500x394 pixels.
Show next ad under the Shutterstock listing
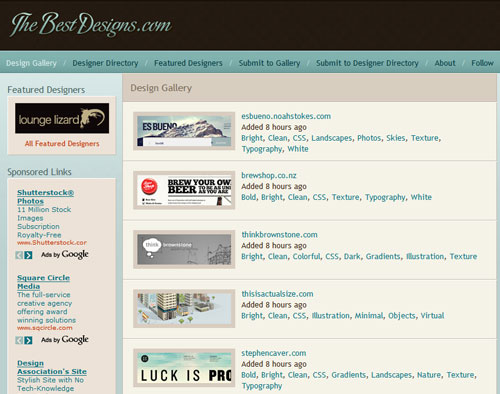[28, 255]
